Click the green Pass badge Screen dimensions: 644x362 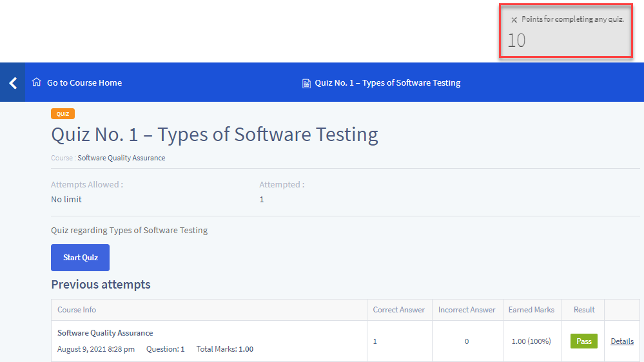point(583,341)
